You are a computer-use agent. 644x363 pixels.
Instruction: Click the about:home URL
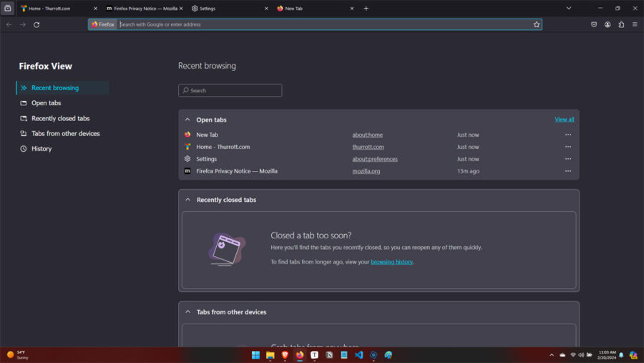click(x=367, y=135)
